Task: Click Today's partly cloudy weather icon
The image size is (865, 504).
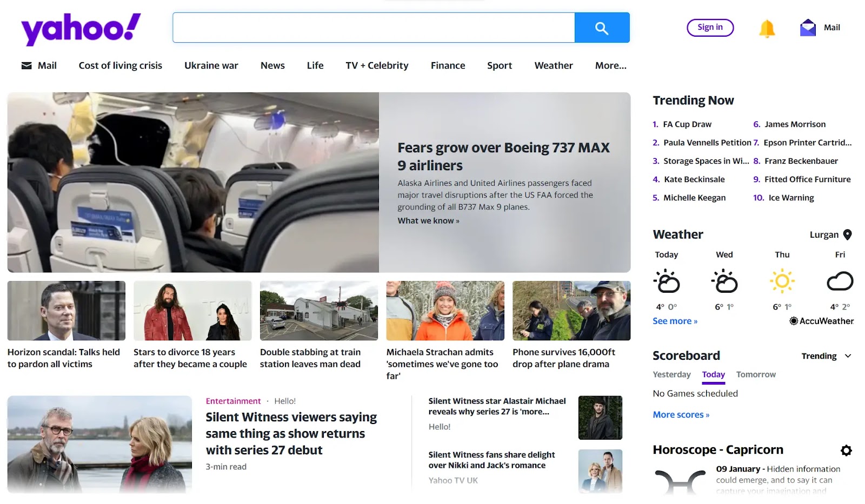Action: 667,281
